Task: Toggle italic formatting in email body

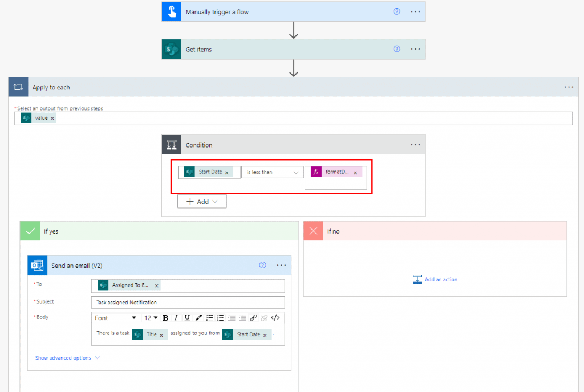Action: (x=176, y=318)
